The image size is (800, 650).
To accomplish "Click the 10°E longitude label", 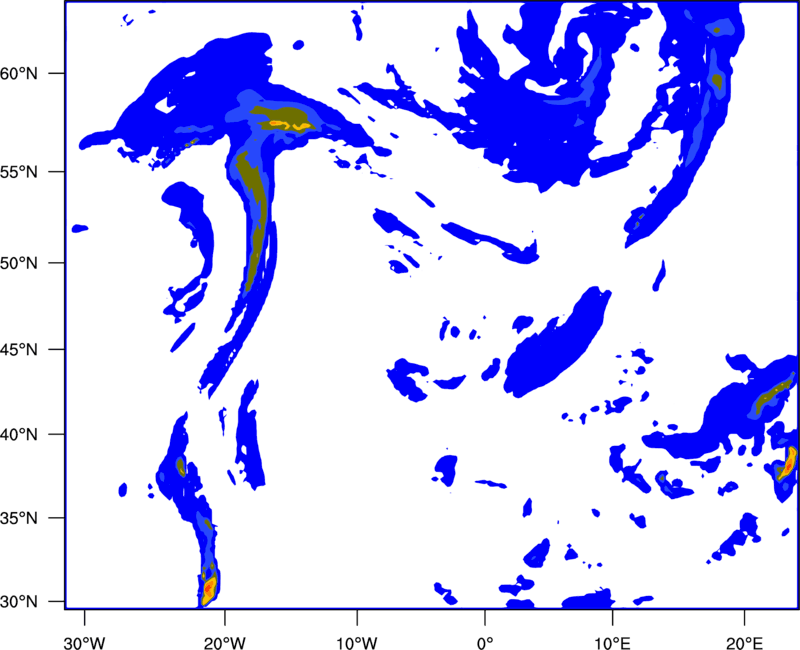I will pyautogui.click(x=612, y=643).
